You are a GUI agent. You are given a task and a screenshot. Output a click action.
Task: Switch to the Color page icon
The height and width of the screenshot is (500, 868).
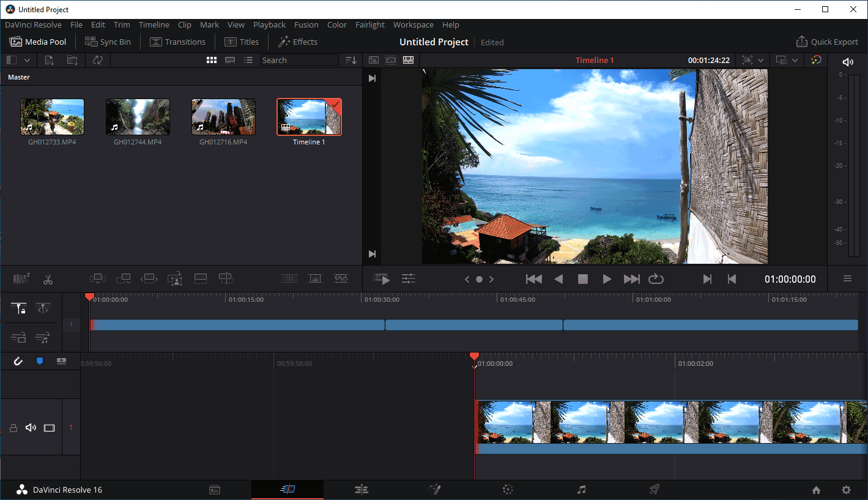click(x=508, y=490)
